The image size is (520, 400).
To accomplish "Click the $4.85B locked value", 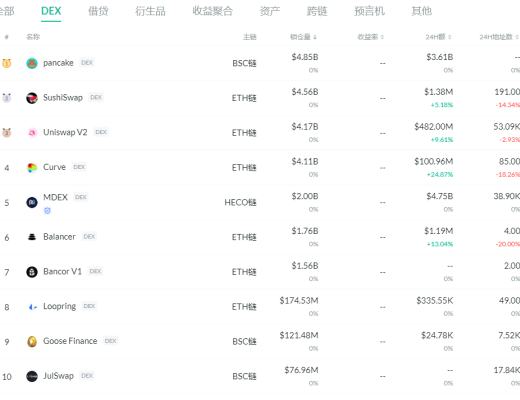I will pyautogui.click(x=305, y=57).
